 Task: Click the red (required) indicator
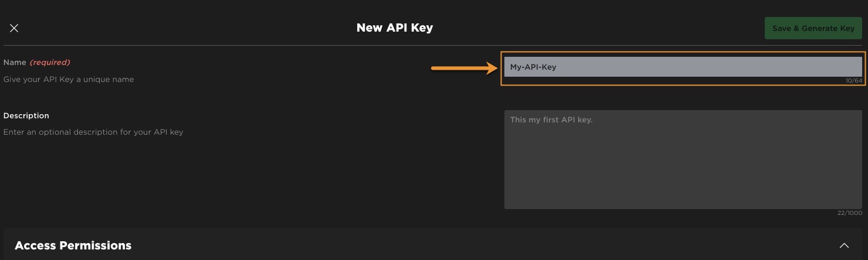(x=50, y=62)
